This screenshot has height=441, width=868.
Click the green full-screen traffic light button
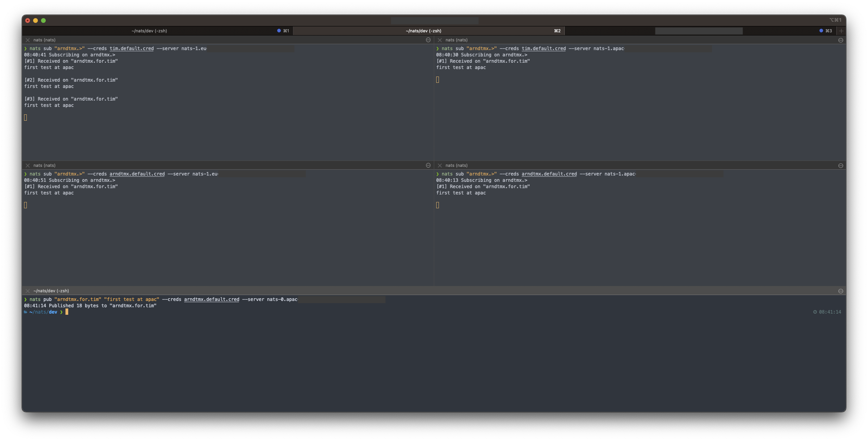pos(43,20)
